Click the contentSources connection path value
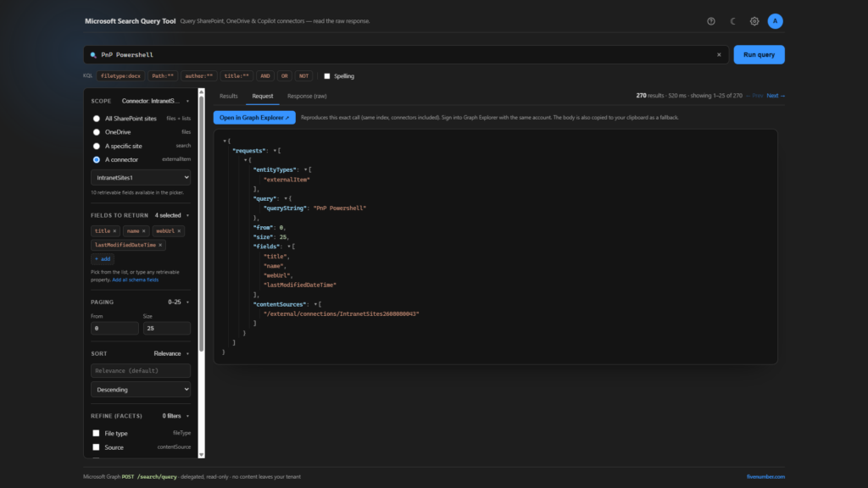The height and width of the screenshot is (488, 868). click(x=342, y=313)
